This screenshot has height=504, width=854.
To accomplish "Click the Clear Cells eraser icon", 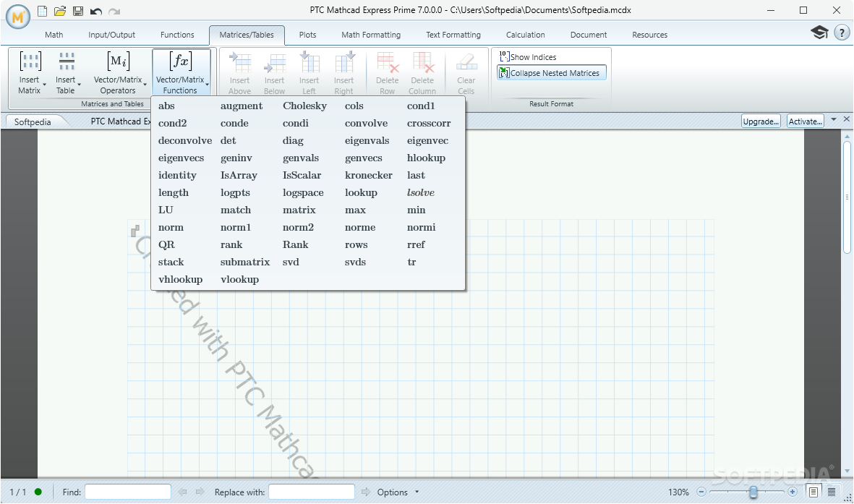I will click(466, 62).
